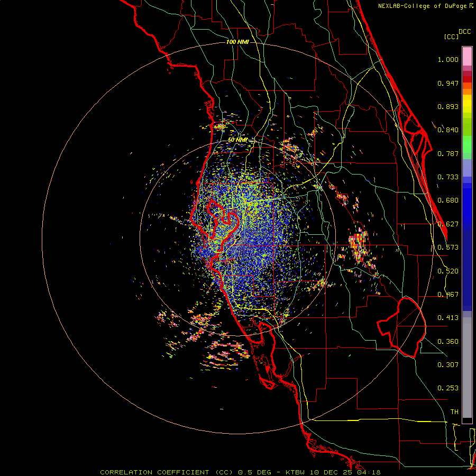This screenshot has height=476, width=476.
Task: Pick the bright green segment of the color bar
Action: (467, 144)
